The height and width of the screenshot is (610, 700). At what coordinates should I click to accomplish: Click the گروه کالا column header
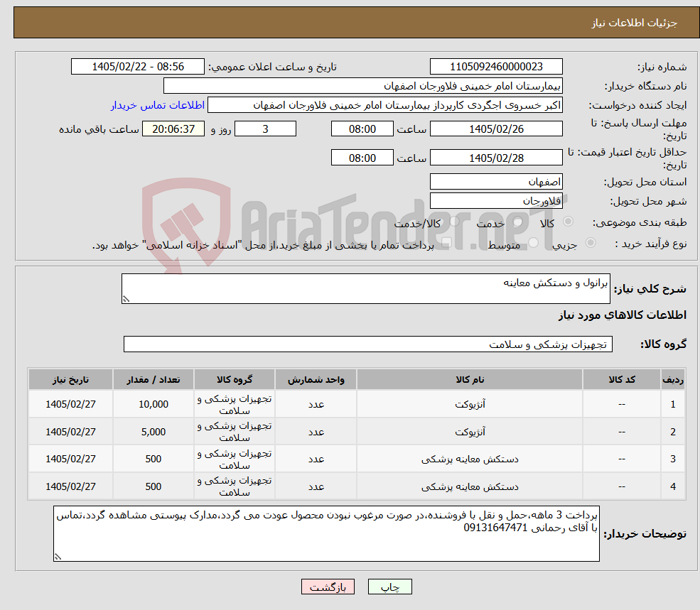click(x=235, y=379)
